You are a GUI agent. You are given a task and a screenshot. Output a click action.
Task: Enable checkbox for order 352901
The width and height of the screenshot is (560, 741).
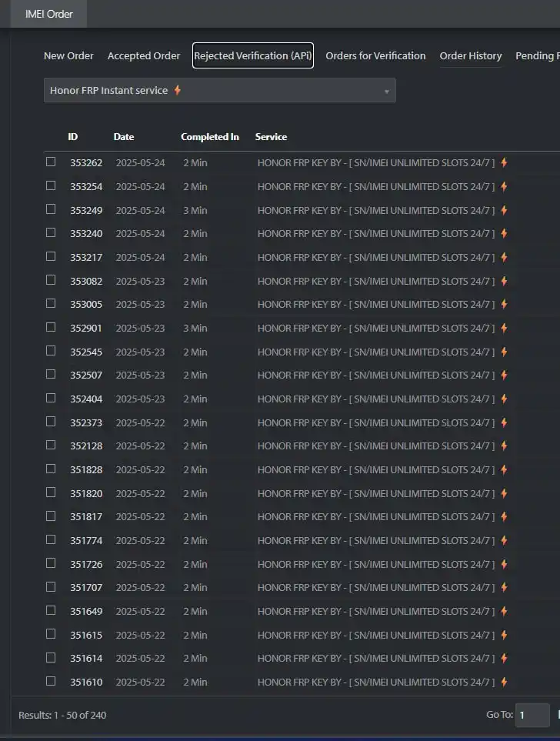[x=51, y=327]
